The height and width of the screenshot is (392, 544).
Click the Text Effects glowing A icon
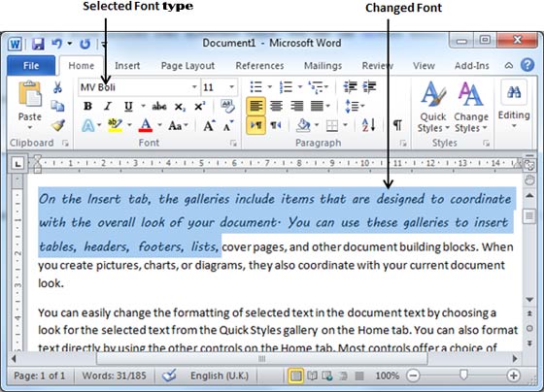click(88, 125)
